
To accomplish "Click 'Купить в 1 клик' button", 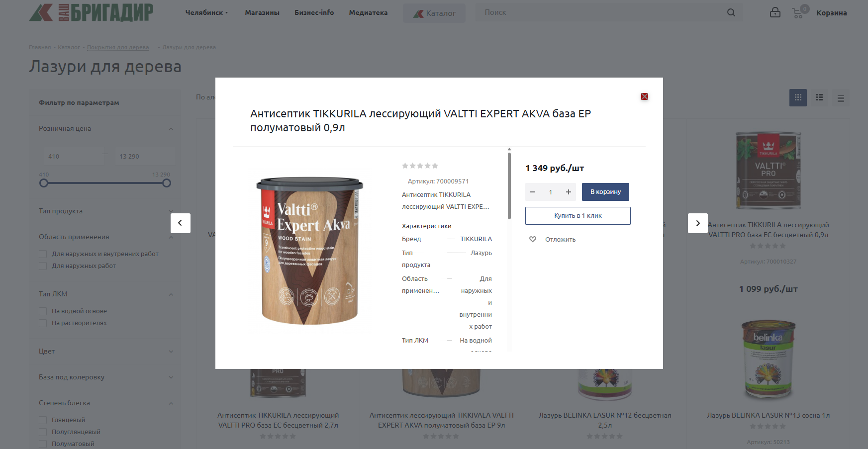I will click(x=578, y=216).
